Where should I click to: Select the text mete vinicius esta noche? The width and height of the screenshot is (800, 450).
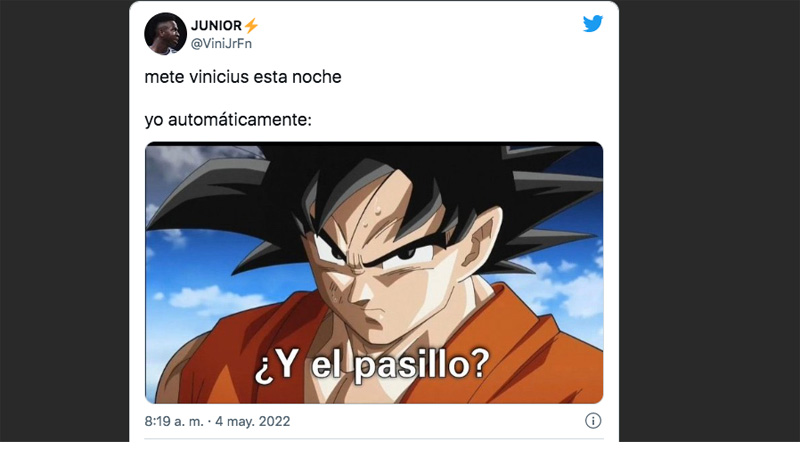243,77
